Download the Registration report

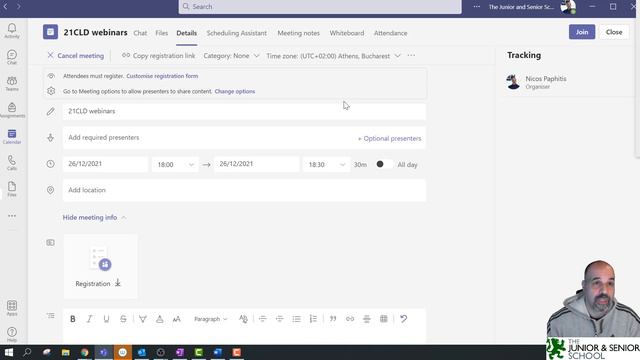click(x=118, y=283)
